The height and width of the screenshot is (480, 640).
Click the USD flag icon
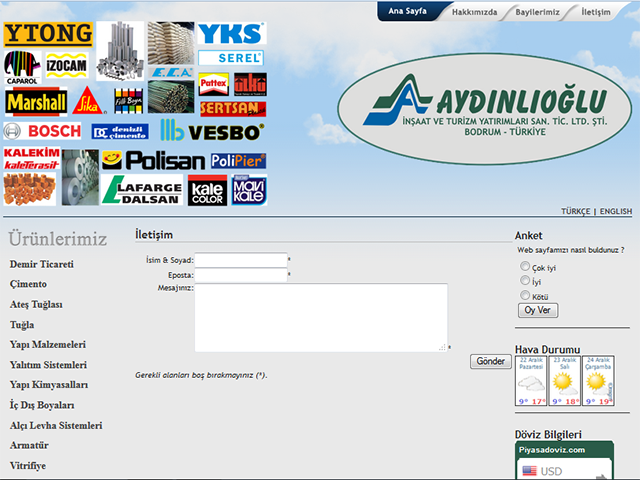coord(529,471)
